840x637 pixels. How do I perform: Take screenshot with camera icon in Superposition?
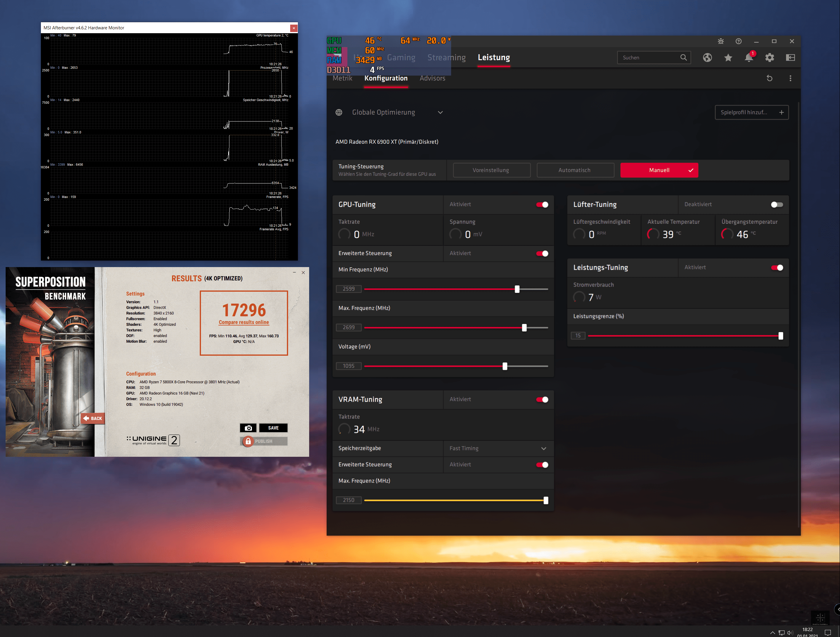coord(248,428)
